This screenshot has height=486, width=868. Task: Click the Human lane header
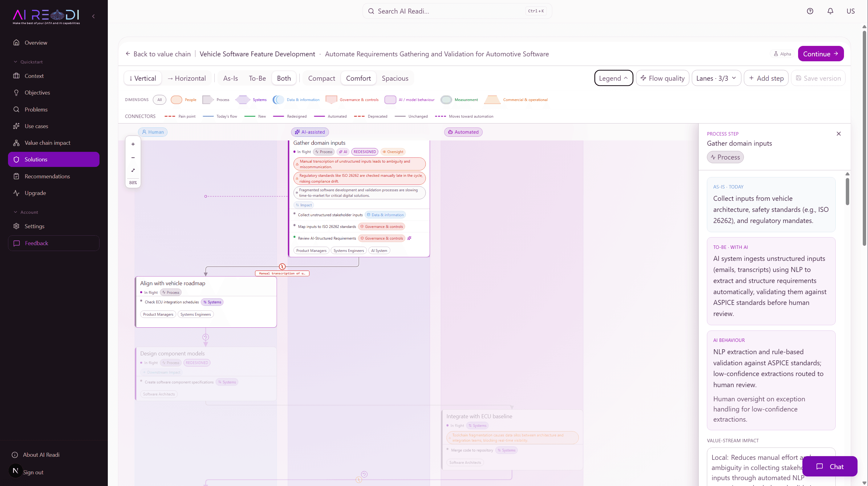point(153,132)
